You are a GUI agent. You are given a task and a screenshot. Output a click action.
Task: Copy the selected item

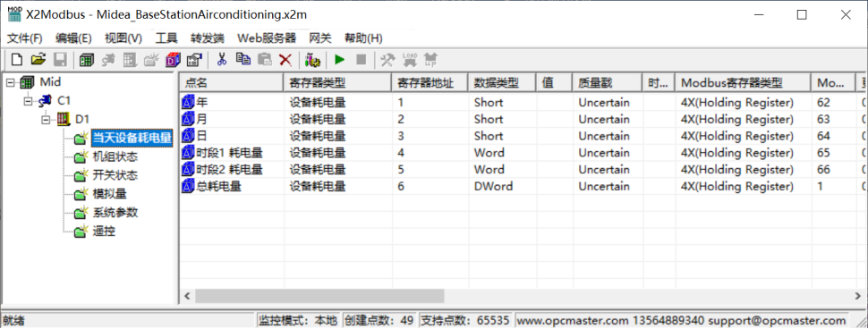point(243,59)
